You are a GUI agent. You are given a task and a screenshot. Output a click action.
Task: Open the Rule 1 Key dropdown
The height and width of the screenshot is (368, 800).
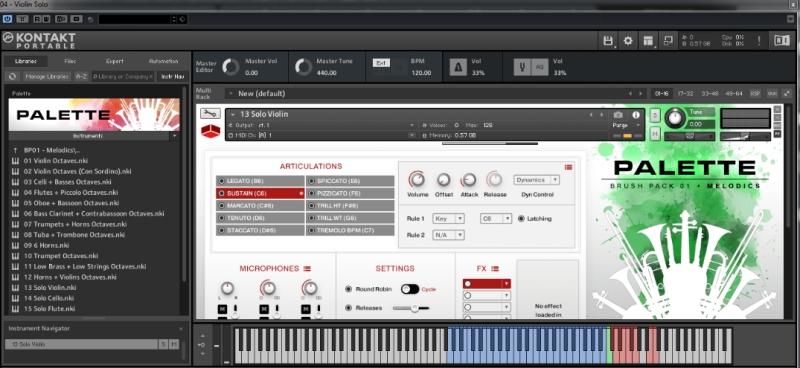pyautogui.click(x=448, y=218)
